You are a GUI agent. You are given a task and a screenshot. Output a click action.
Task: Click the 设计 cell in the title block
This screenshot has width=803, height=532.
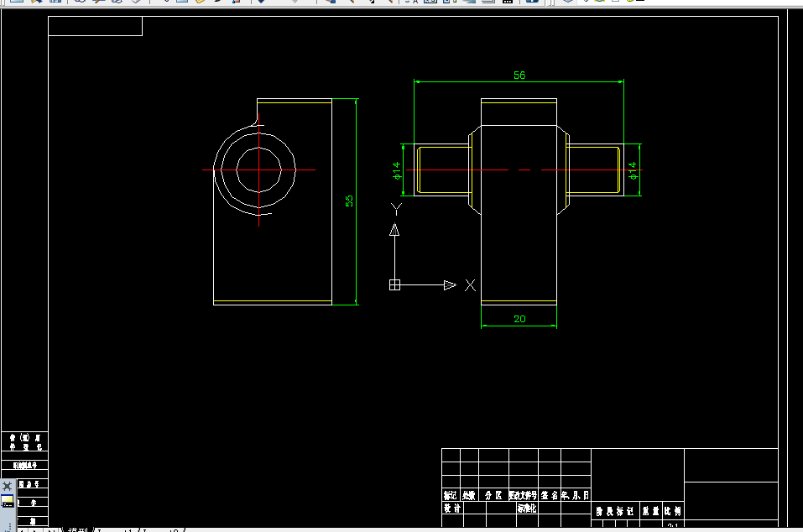[452, 508]
